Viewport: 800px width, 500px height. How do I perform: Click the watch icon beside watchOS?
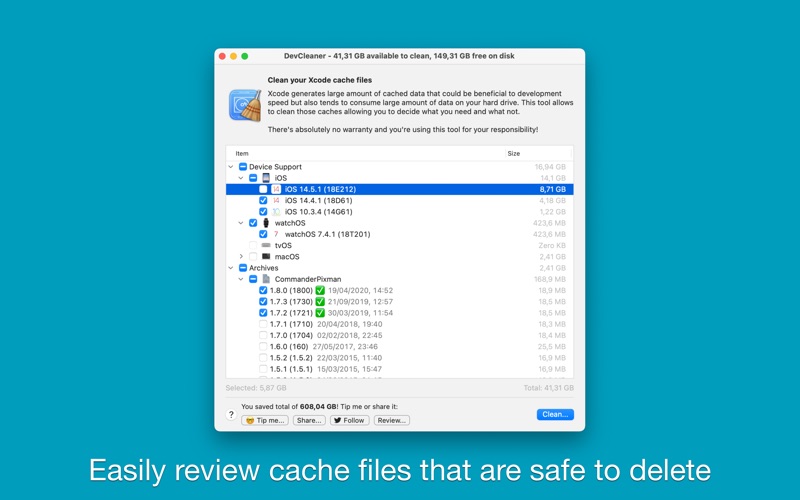tap(266, 223)
